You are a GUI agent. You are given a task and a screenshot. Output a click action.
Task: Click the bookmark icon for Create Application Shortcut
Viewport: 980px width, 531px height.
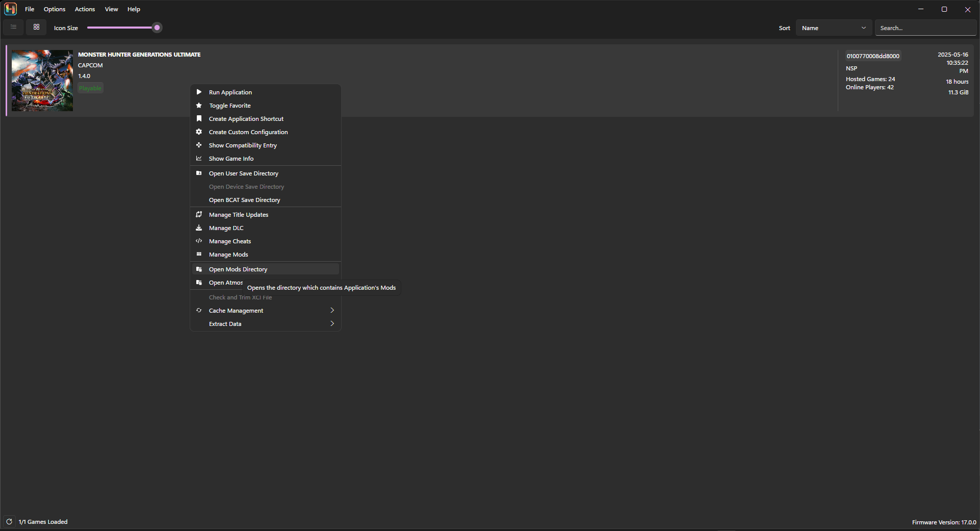[199, 119]
